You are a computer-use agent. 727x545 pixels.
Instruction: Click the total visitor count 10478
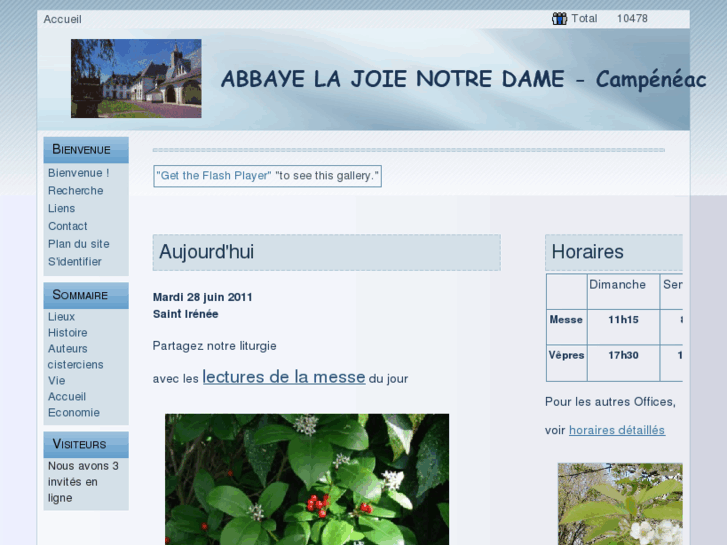point(632,19)
